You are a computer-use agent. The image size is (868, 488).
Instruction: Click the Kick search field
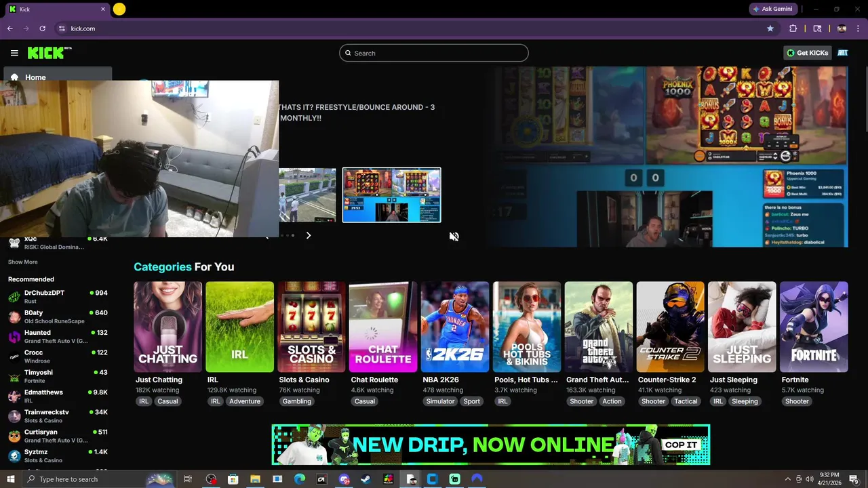pos(434,53)
